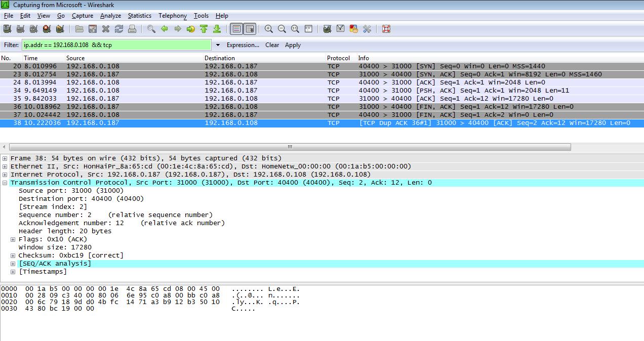Print packets icon

tap(132, 29)
